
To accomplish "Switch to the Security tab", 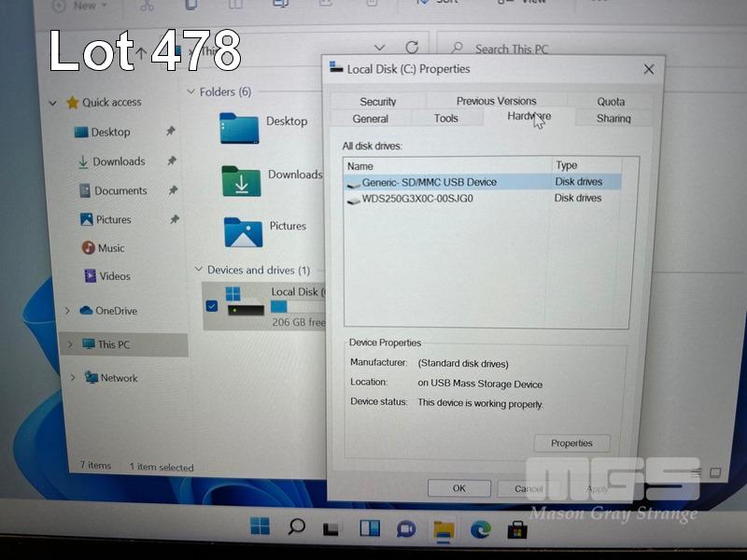I will point(377,102).
